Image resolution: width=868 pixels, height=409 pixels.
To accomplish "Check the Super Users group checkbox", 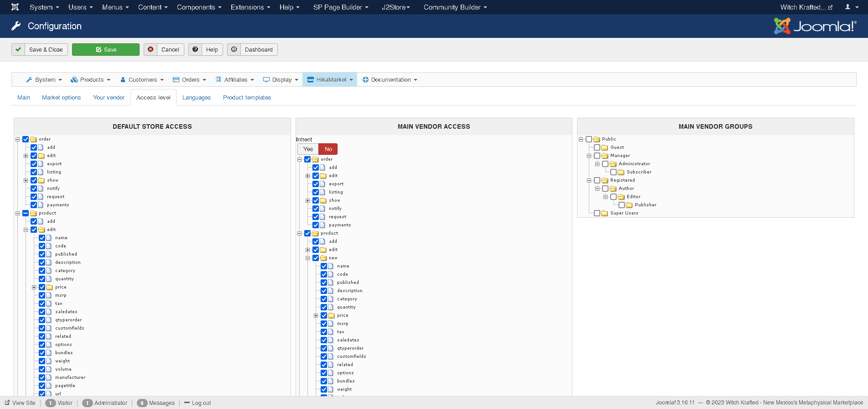I will click(597, 213).
